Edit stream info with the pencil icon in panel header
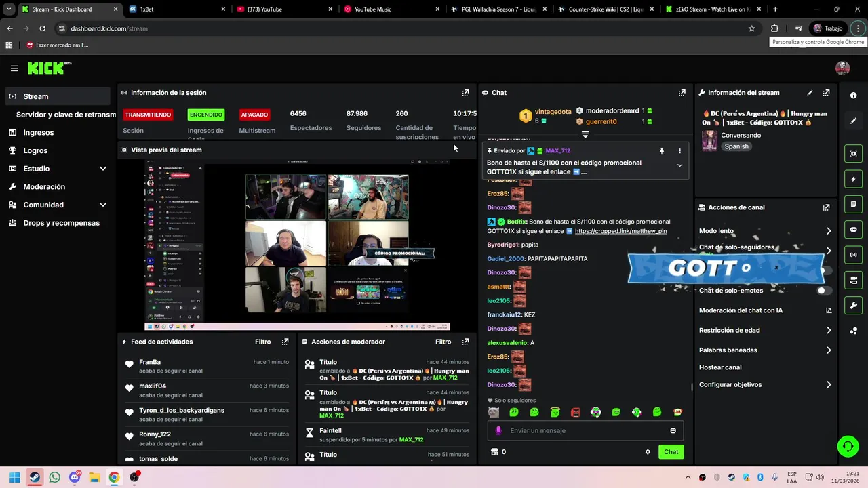 coord(810,93)
